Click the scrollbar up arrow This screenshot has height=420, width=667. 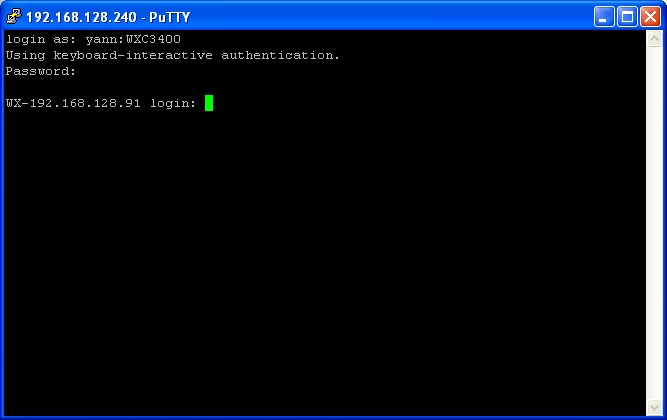coord(654,39)
